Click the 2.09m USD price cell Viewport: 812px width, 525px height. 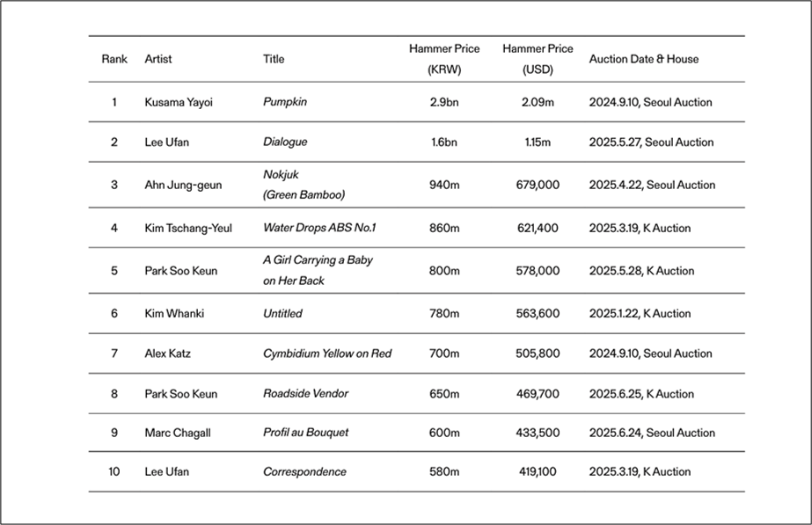[538, 102]
